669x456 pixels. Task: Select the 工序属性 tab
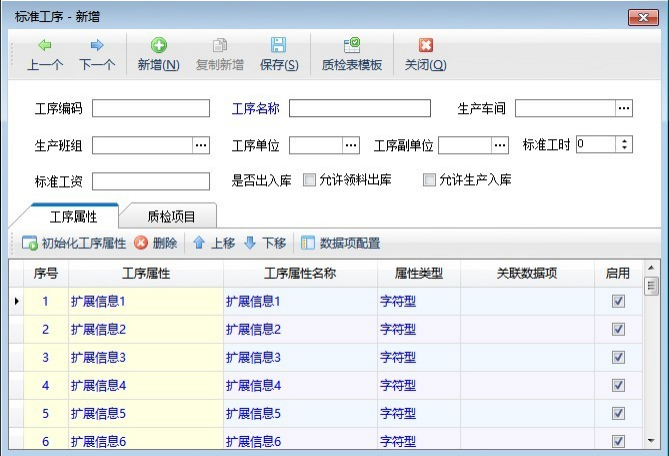(x=72, y=215)
